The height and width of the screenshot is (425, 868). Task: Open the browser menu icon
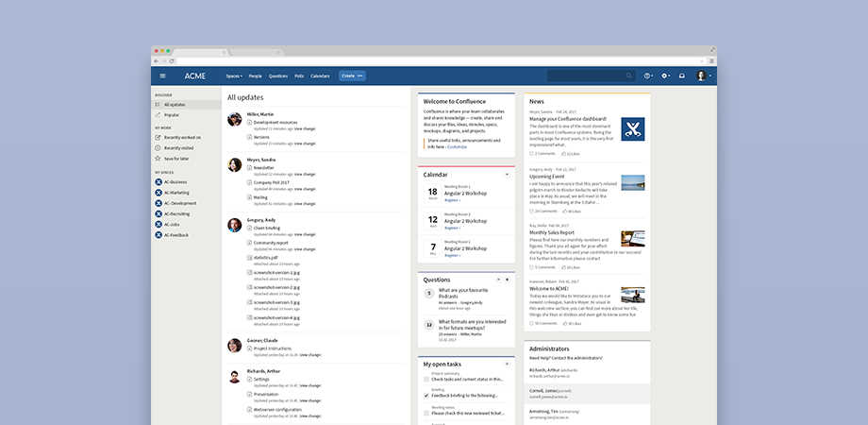click(x=712, y=61)
